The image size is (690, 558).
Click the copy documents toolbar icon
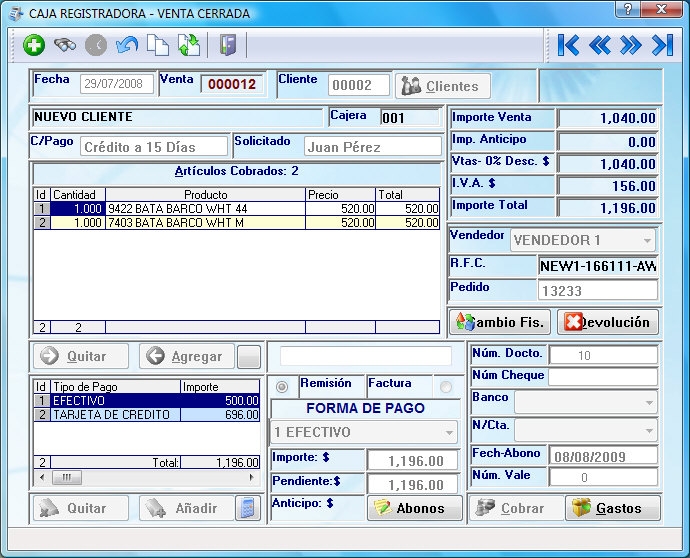[158, 45]
